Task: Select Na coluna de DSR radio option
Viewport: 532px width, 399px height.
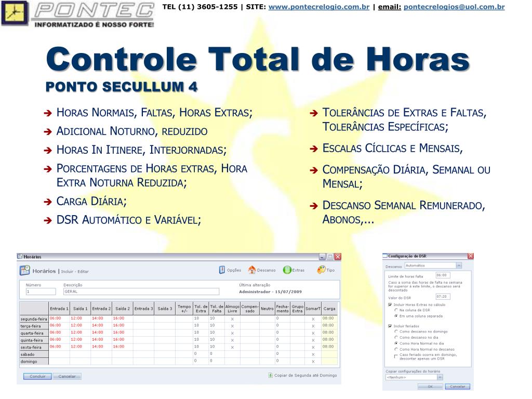Action: click(396, 310)
